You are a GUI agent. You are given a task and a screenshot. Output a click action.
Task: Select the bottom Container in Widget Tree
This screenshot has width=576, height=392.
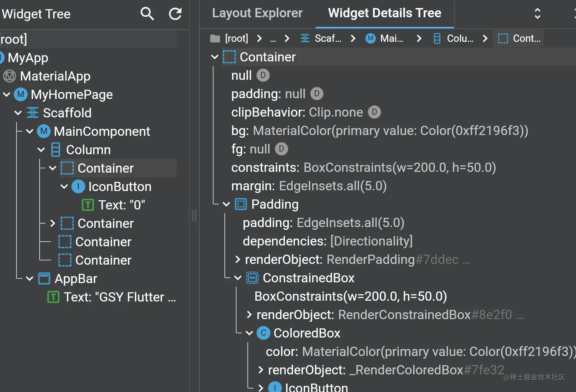[x=103, y=260]
